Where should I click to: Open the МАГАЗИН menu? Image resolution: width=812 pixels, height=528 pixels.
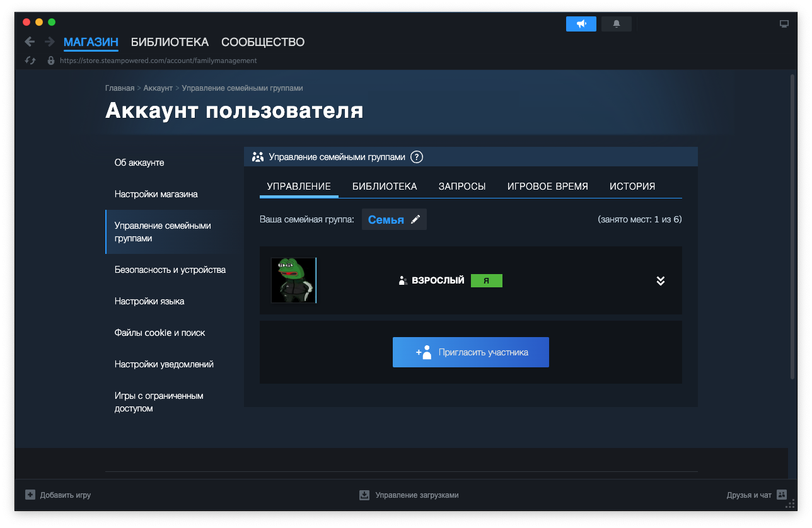point(91,42)
